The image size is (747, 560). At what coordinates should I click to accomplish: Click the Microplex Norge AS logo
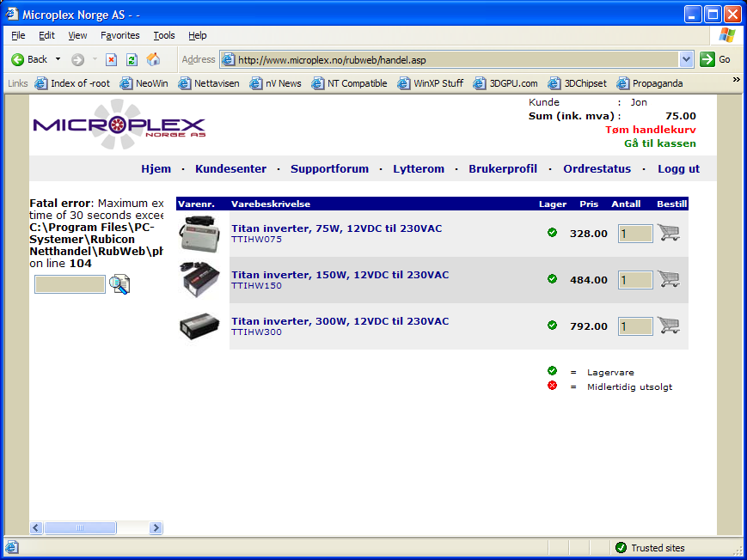pos(119,125)
